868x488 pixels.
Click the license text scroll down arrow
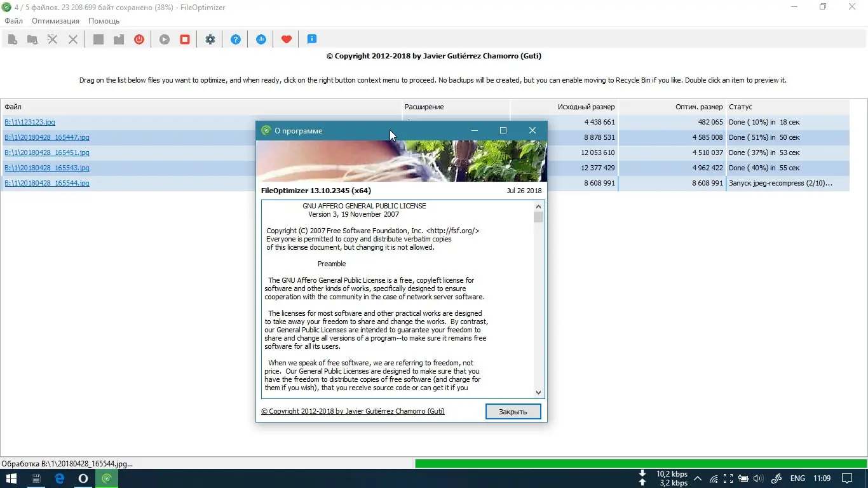[539, 393]
